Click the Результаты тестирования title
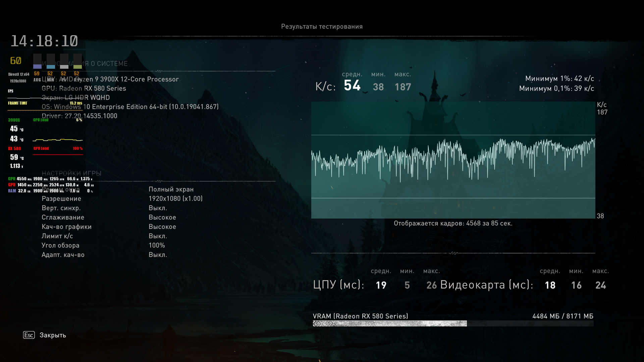 tap(322, 26)
